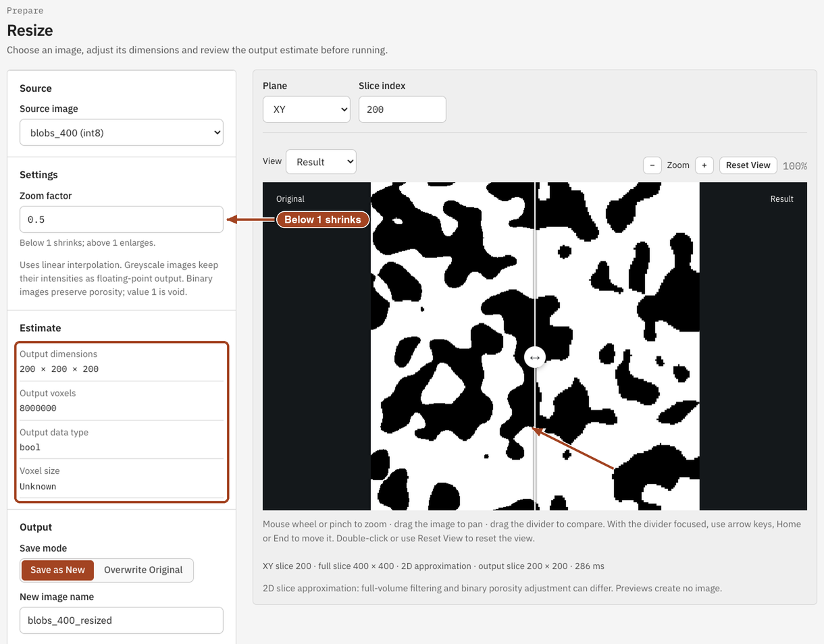Screen dimensions: 824x644
Task: Select the Save as New mode
Action: point(57,570)
